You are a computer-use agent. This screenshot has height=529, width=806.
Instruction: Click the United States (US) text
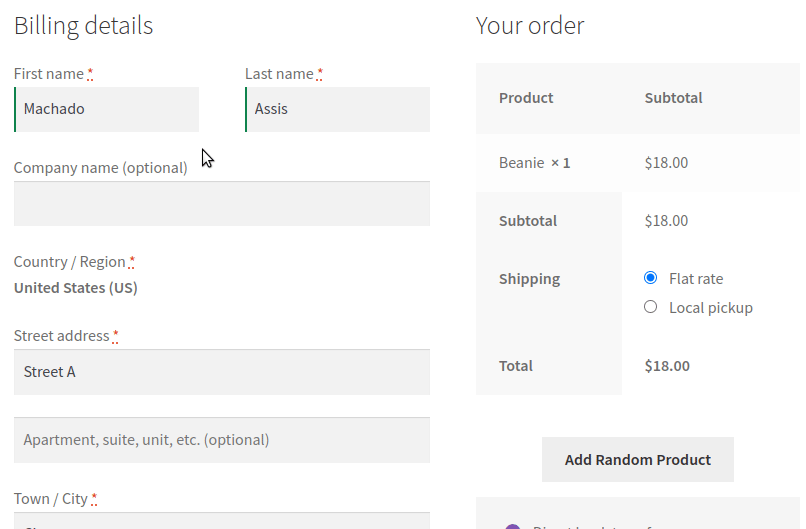pos(76,288)
